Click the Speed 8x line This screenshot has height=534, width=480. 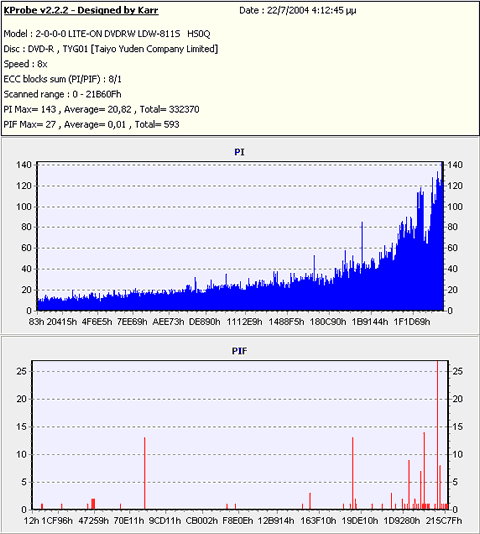[25, 64]
